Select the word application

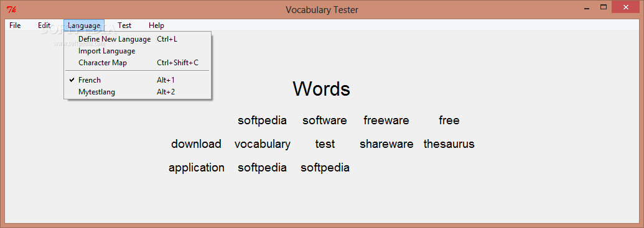pyautogui.click(x=197, y=168)
